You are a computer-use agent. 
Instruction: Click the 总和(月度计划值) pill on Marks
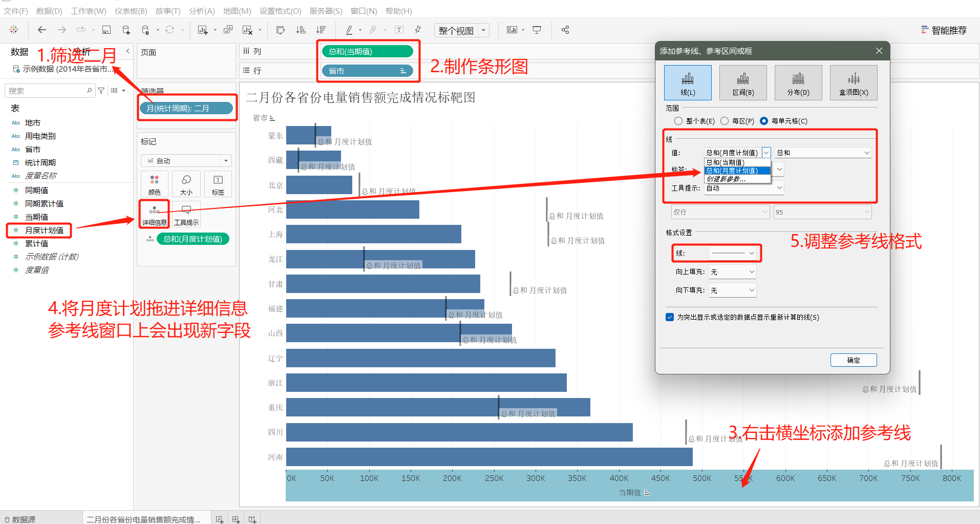193,239
